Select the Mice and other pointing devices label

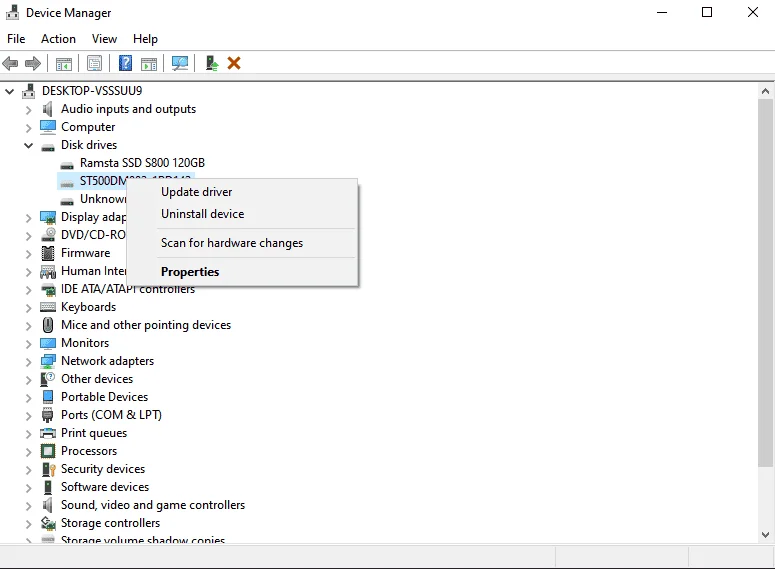[146, 325]
